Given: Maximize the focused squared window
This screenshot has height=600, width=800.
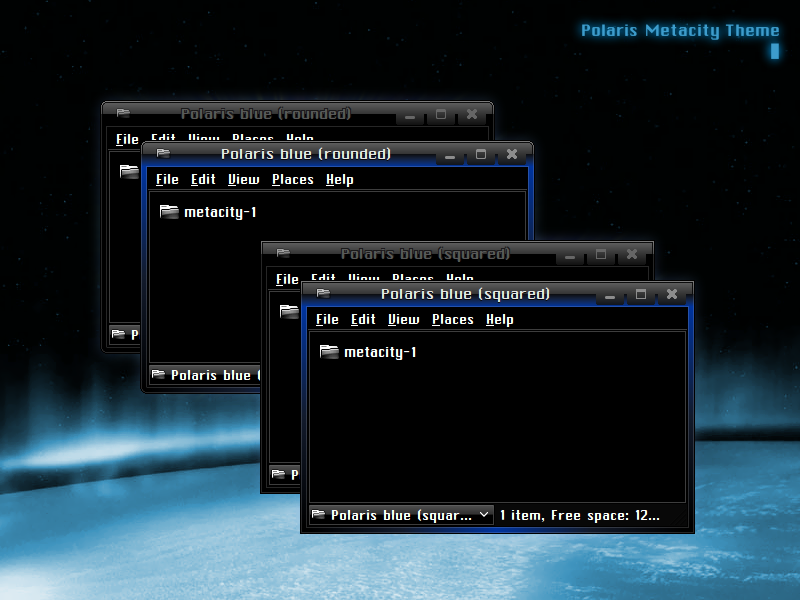Looking at the screenshot, I should (641, 294).
